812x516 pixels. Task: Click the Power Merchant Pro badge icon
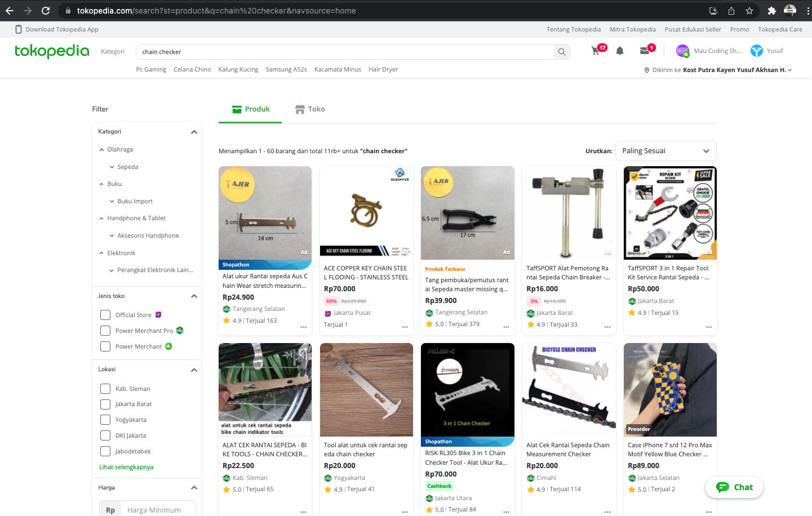tap(180, 331)
